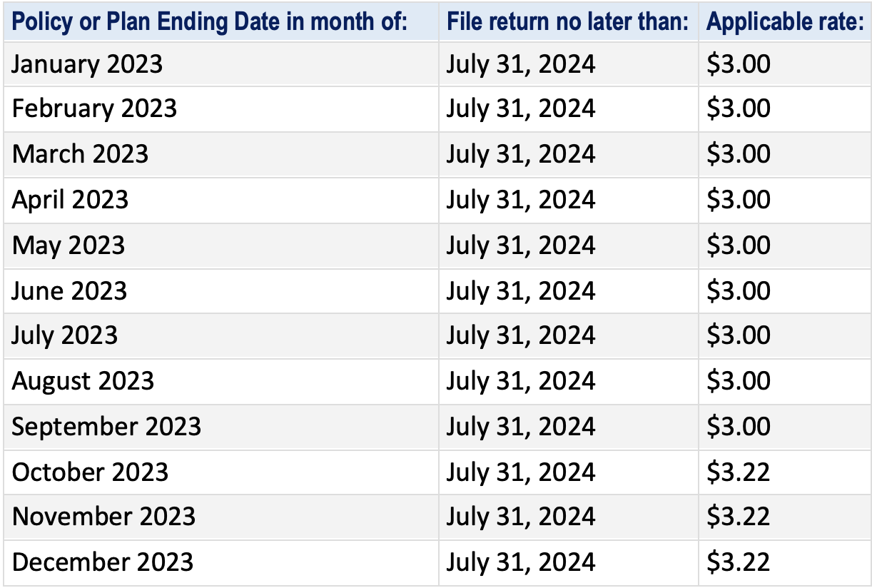The image size is (872, 588).
Task: Click the June 2023 row label
Action: (69, 290)
